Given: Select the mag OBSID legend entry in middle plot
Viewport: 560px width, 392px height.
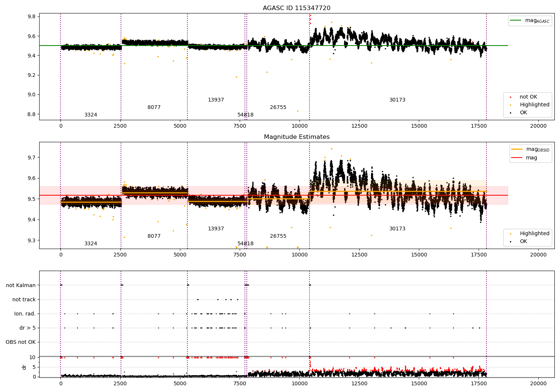Looking at the screenshot, I should coord(531,149).
